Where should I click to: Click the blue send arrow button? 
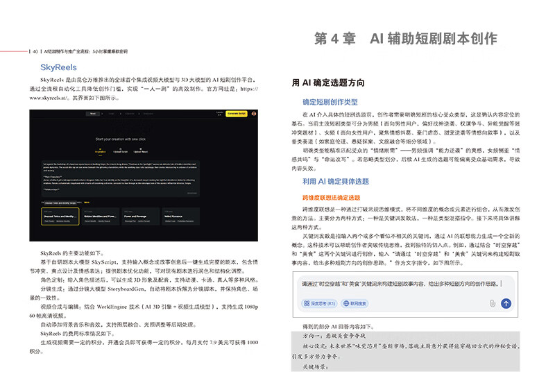[506, 303]
